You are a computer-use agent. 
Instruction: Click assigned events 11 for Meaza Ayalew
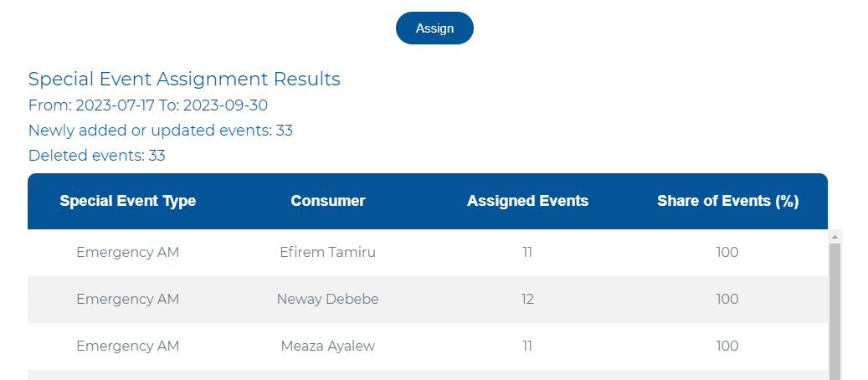point(527,347)
